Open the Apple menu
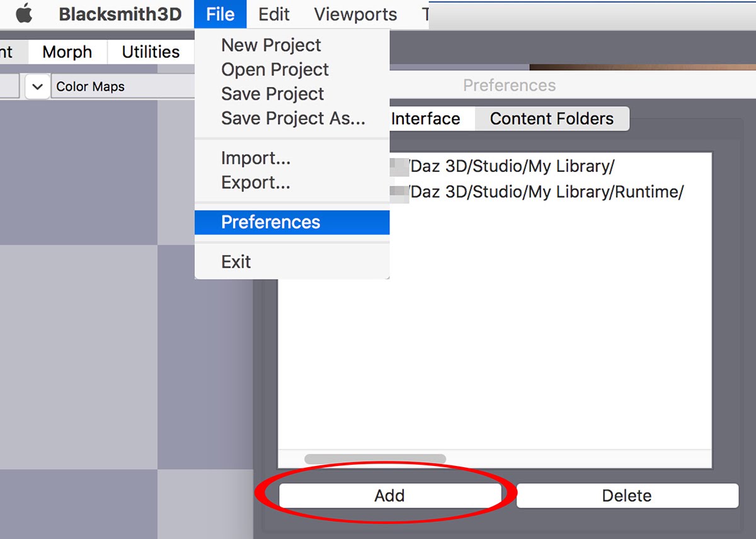 [24, 14]
